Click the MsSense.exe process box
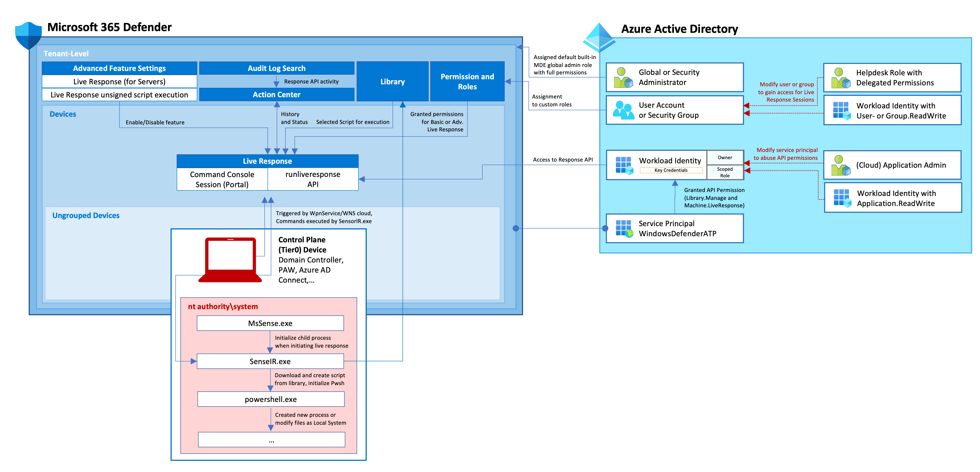The height and width of the screenshot is (472, 980). (x=270, y=323)
